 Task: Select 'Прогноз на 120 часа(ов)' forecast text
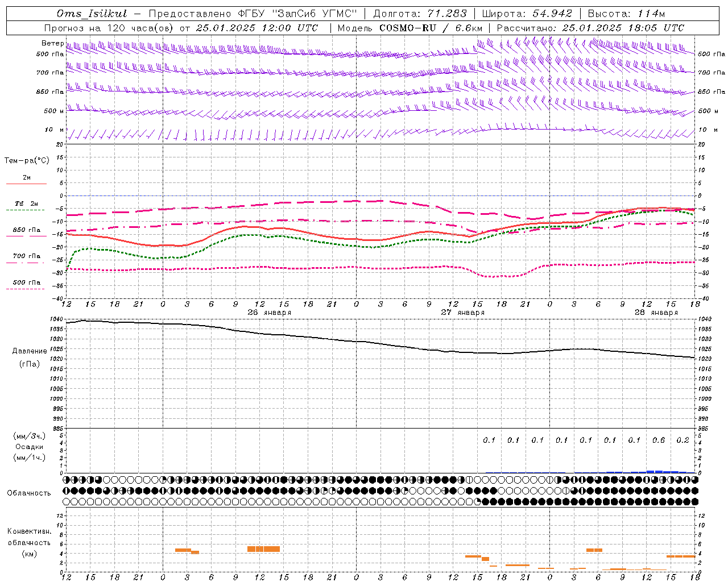point(109,28)
